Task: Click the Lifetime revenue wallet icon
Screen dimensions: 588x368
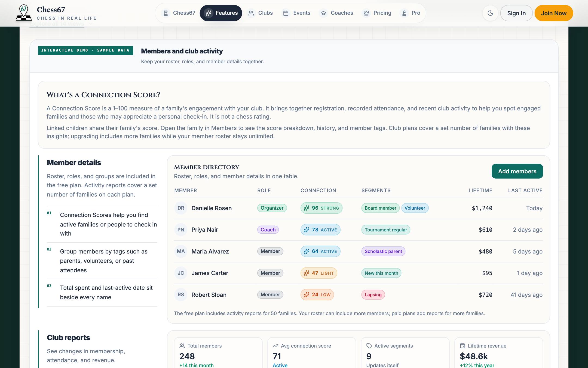Action: [463, 346]
